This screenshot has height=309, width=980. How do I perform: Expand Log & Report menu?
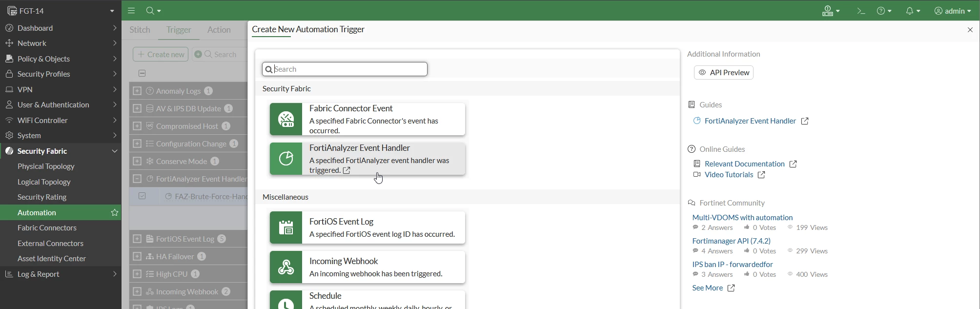pyautogui.click(x=61, y=274)
